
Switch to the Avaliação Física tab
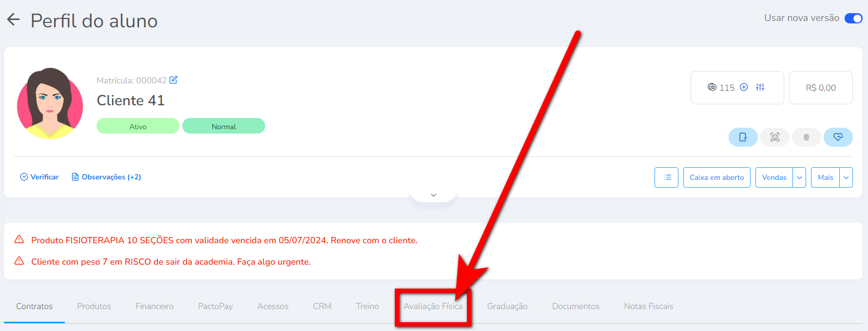[x=433, y=306]
